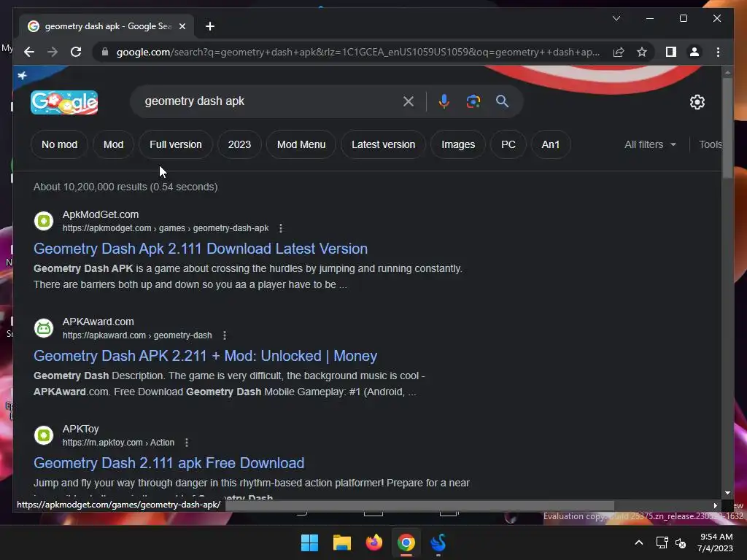This screenshot has width=747, height=560.
Task: Select the An1 filter chip
Action: (550, 144)
